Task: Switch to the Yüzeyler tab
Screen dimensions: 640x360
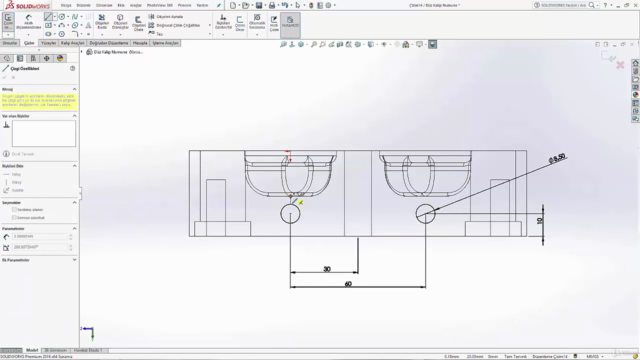Action: [48, 43]
